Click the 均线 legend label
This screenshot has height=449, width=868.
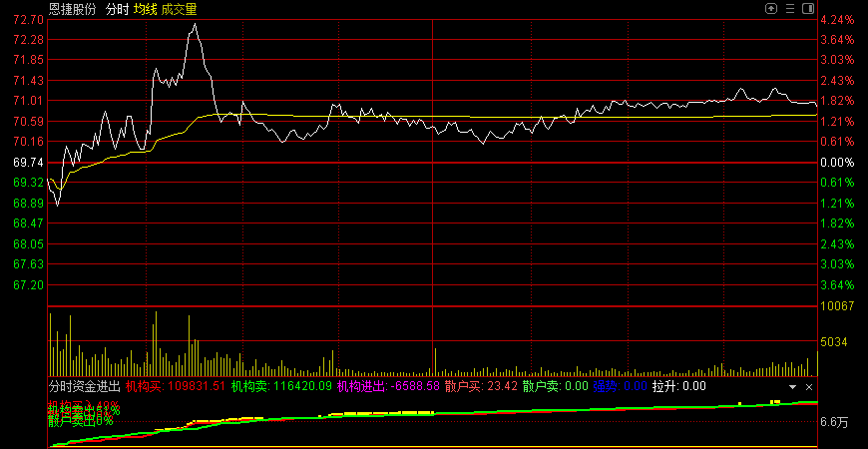146,9
